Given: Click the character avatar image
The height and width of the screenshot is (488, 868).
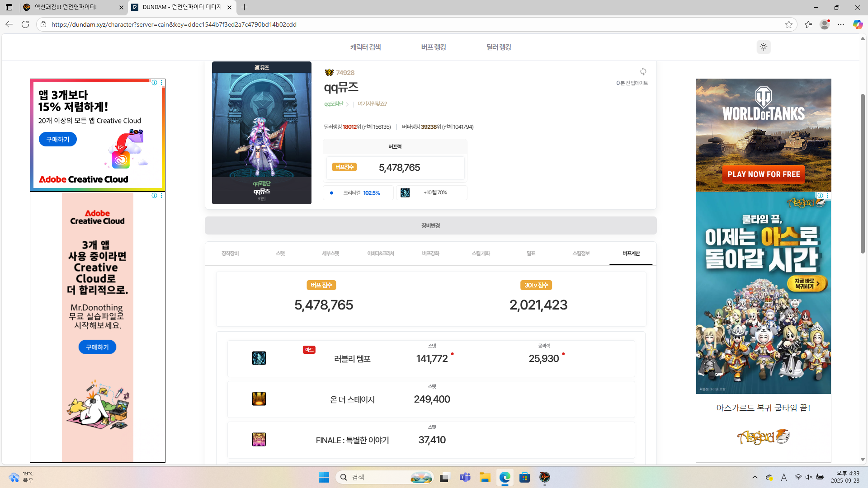Looking at the screenshot, I should point(261,131).
